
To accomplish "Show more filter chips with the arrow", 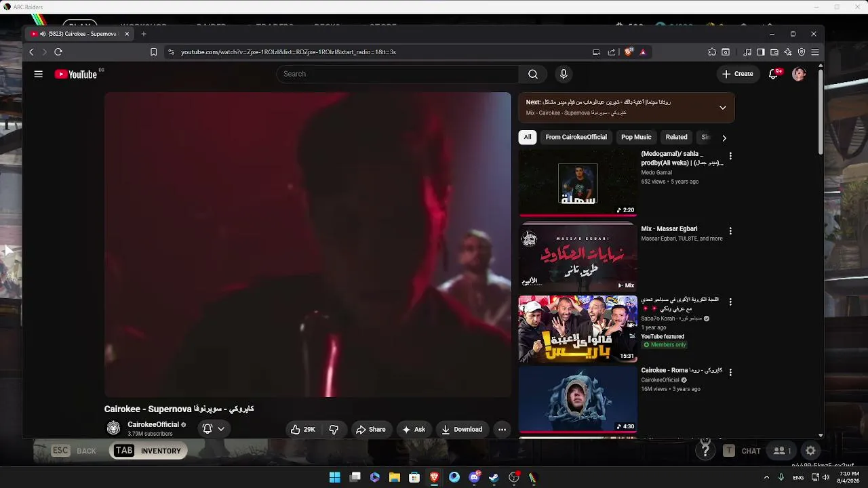I will click(724, 138).
